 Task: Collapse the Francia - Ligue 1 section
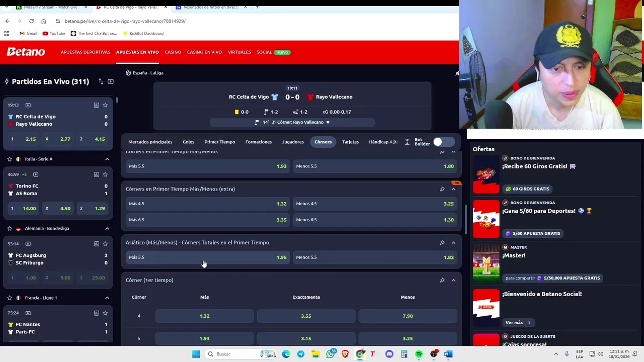pyautogui.click(x=107, y=298)
